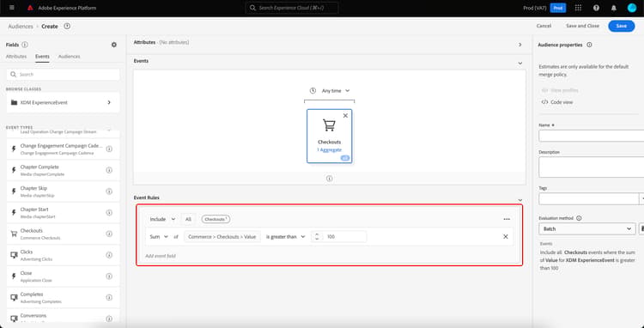Open the user profile avatar
This screenshot has height=328, width=644.
(632, 8)
